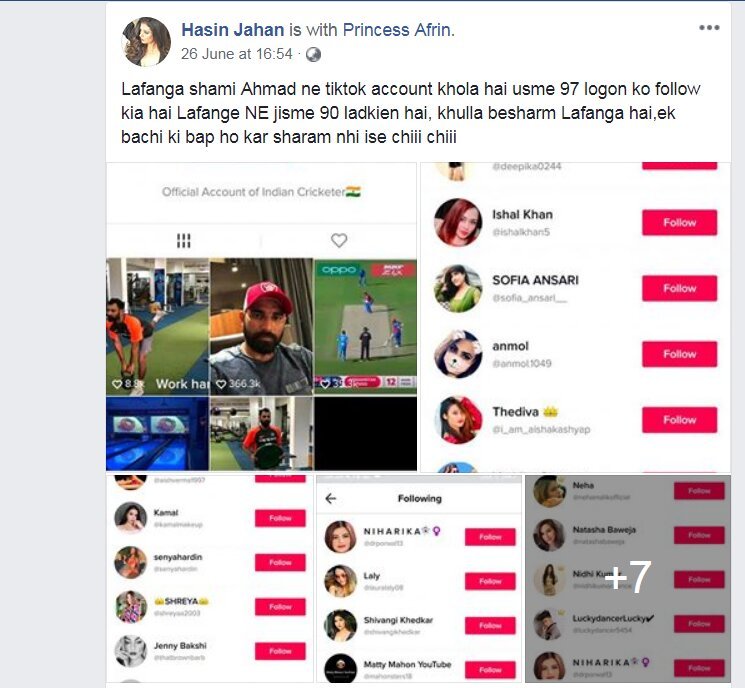Open the cricket match video thumbnail
Image resolution: width=745 pixels, height=688 pixels.
[365, 326]
